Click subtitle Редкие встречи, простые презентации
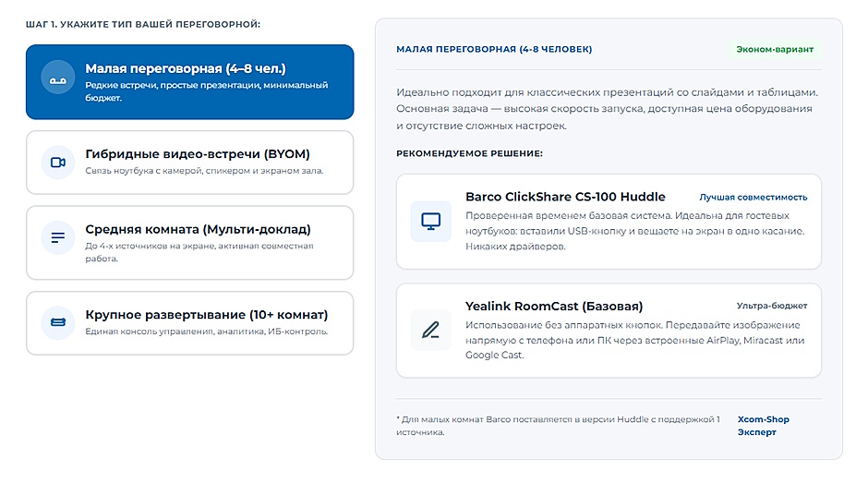The image size is (868, 483). click(x=207, y=91)
